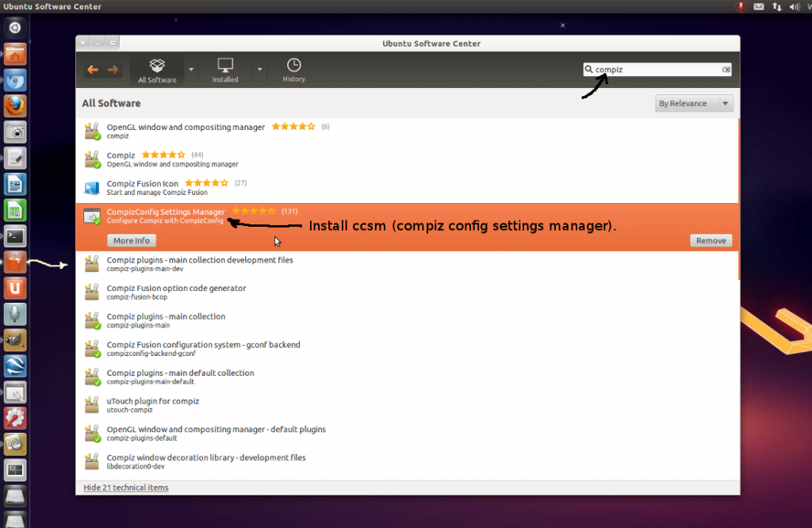Click the Remove button for CompizConfig Settings Manager

tap(711, 241)
